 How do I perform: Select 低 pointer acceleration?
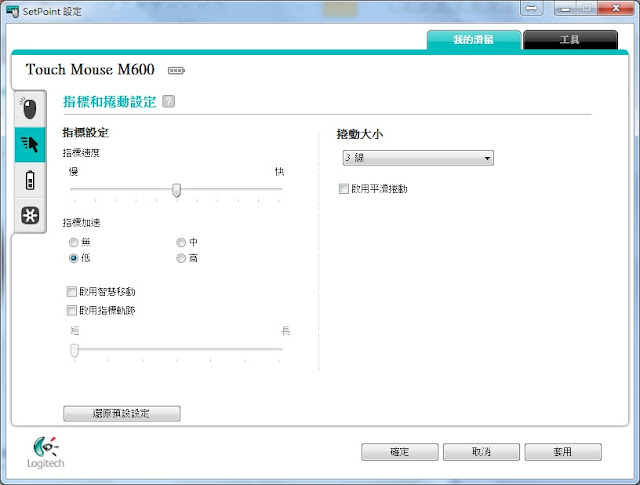point(73,258)
